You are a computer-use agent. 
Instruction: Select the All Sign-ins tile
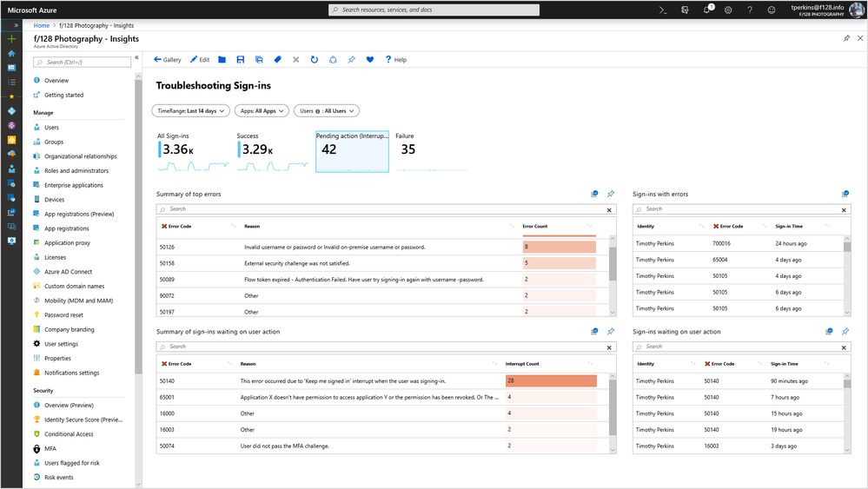pyautogui.click(x=193, y=152)
